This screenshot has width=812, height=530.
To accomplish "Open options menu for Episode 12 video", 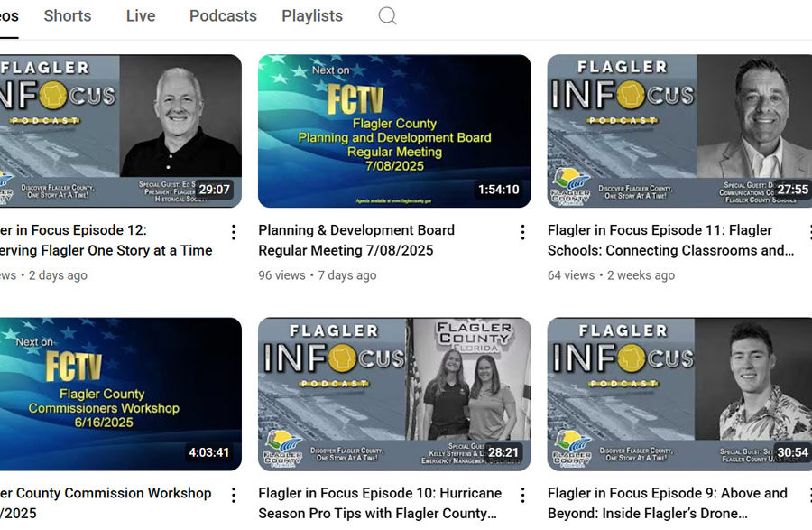I will pos(234,232).
